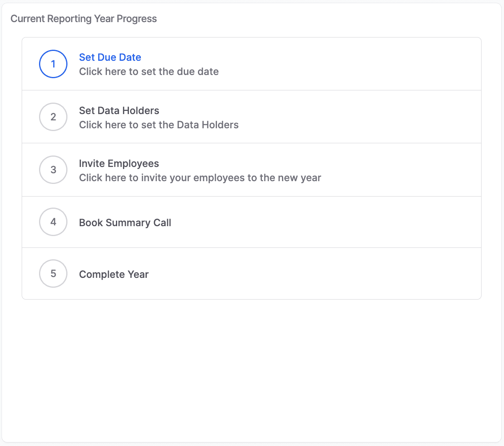
Task: Click blank area of Set Data Holders row
Action: coord(355,117)
